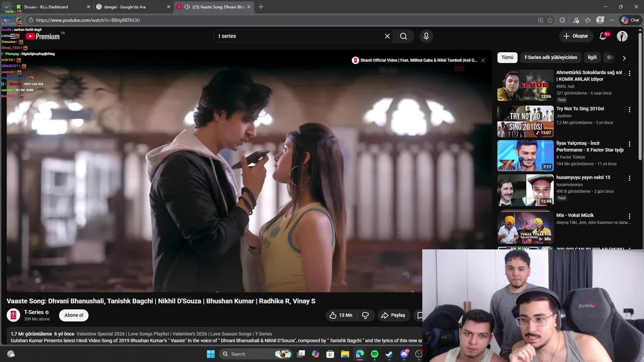Dismiss the Shanti Official Video card

(483, 60)
